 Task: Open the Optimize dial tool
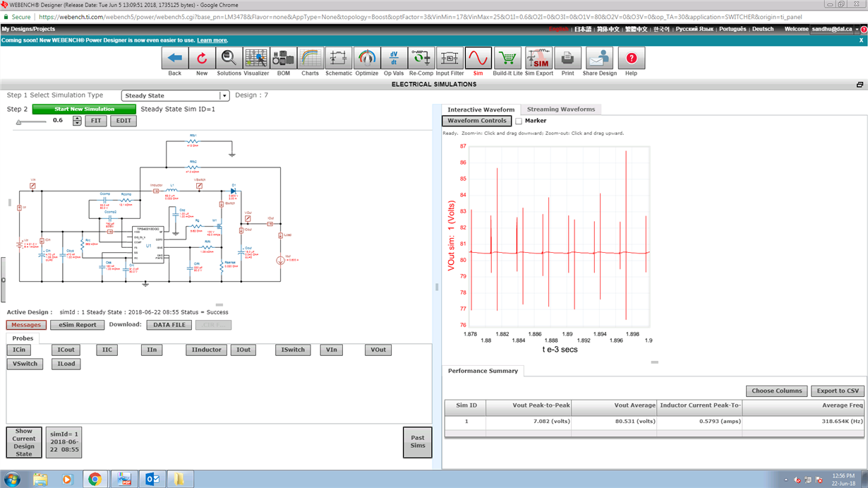coord(366,58)
